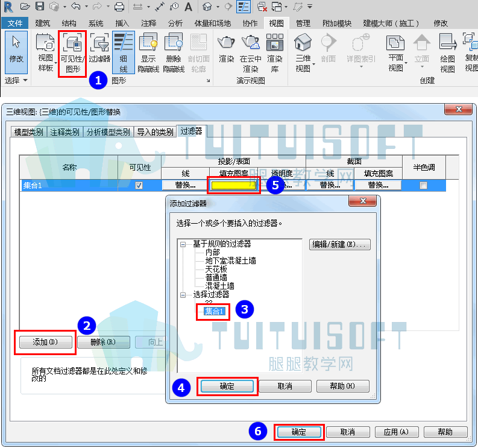
Task: Click 编辑/新建 button in Add Filters dialog
Action: (x=339, y=244)
